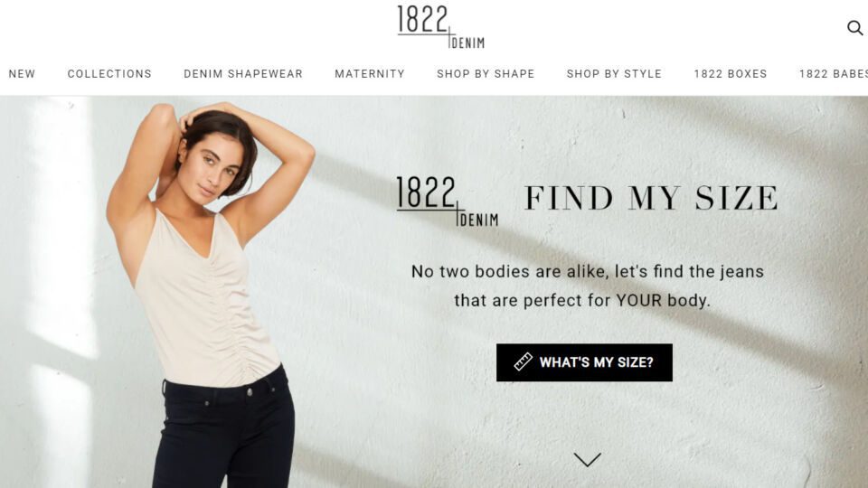Click the 1822 Denim header logo
868x488 pixels.
[x=440, y=27]
